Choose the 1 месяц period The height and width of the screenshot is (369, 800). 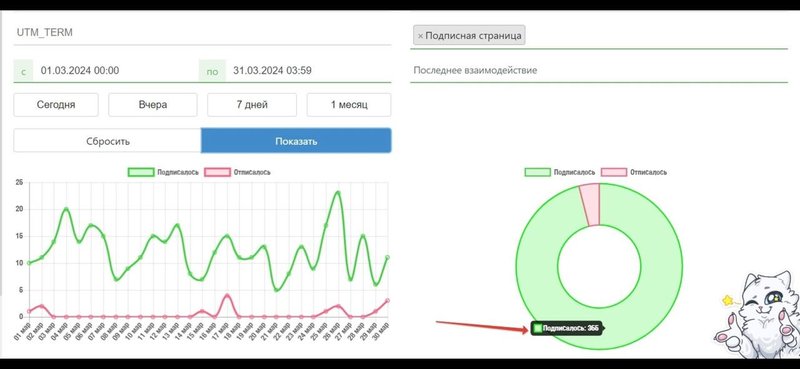tap(349, 105)
